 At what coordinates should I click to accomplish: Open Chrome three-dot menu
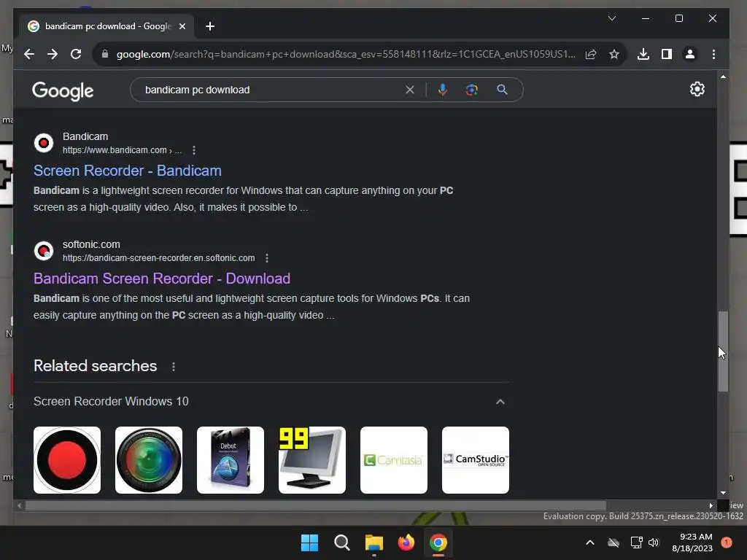tap(713, 54)
